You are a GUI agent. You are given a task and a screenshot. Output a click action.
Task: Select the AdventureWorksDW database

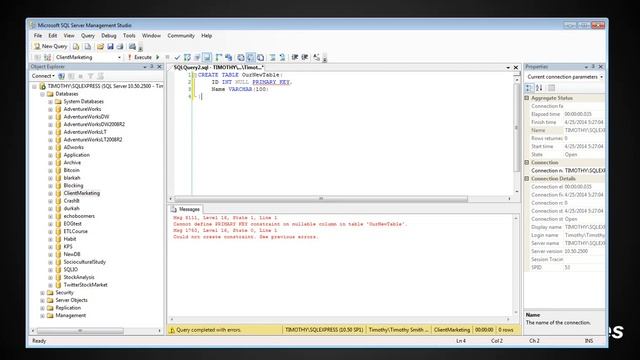pos(86,117)
